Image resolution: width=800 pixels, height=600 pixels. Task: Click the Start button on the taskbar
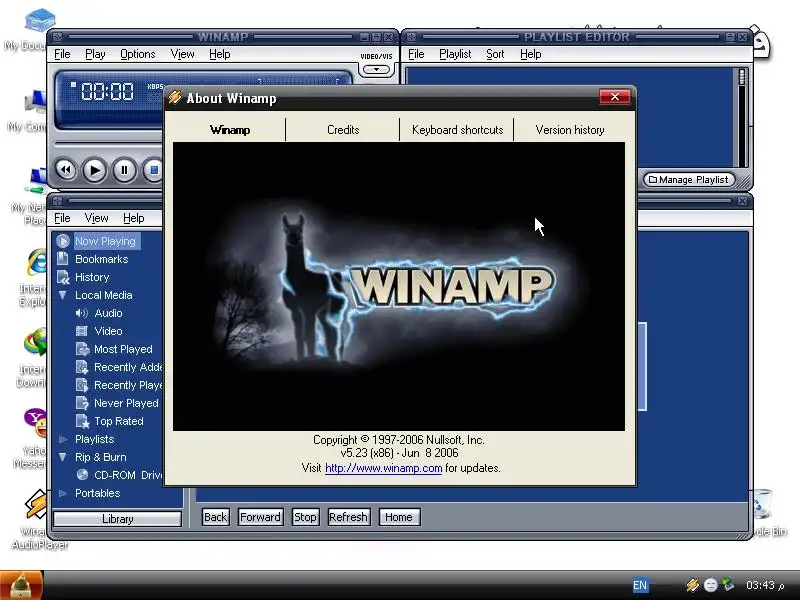pos(21,585)
